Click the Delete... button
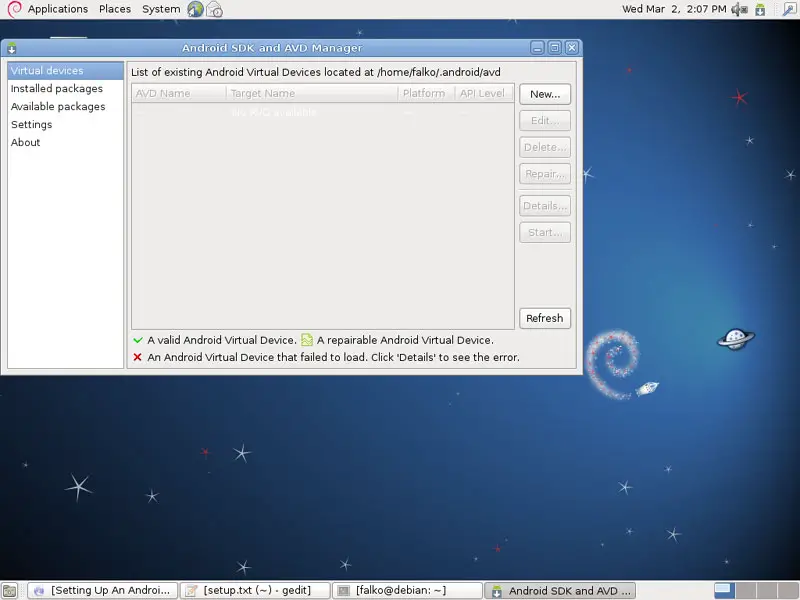The height and width of the screenshot is (600, 800). point(545,147)
